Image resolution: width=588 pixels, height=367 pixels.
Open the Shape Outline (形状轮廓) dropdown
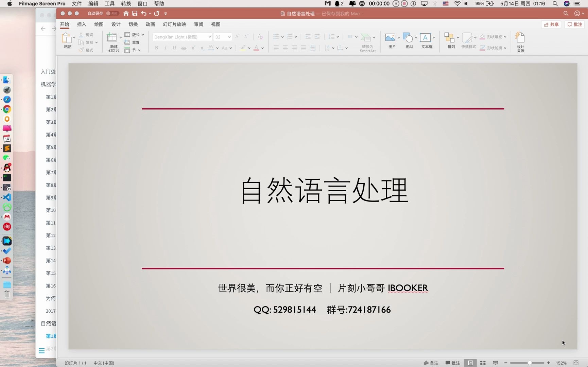tap(505, 48)
